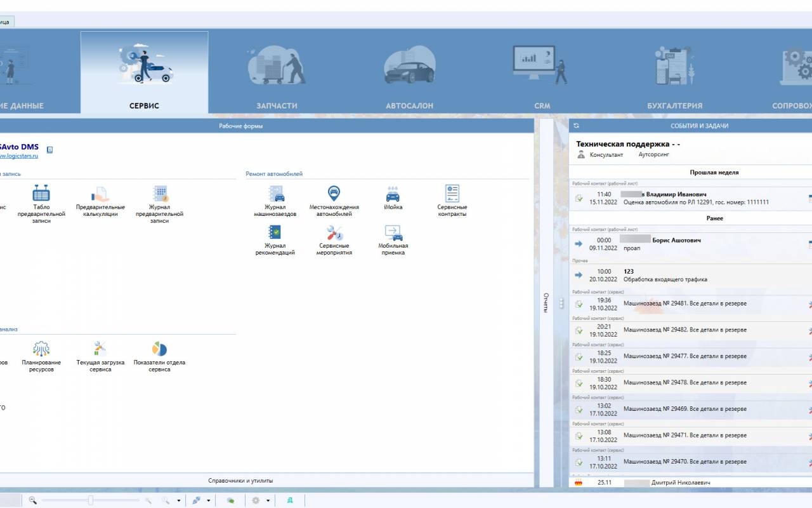Expand the vertical Отчеты side panel
The height and width of the screenshot is (508, 812).
[546, 303]
